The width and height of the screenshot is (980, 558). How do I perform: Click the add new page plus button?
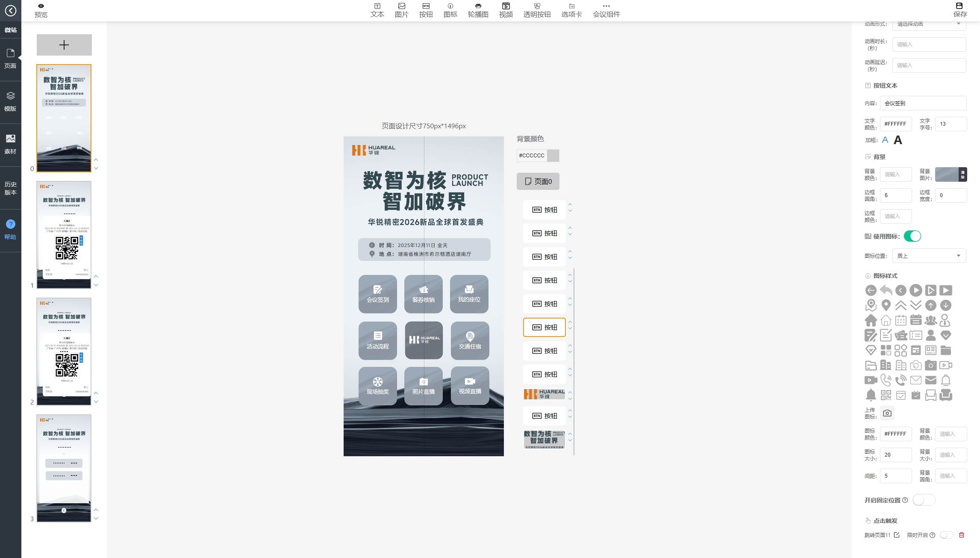(64, 45)
